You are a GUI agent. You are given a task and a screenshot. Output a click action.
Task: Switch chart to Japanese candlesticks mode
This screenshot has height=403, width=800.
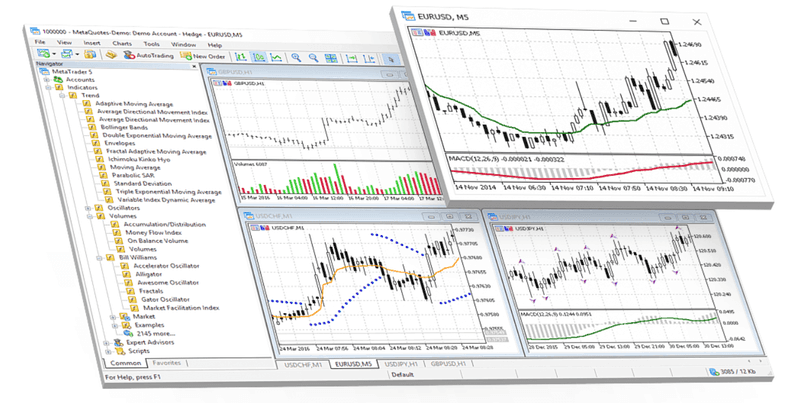coord(259,57)
